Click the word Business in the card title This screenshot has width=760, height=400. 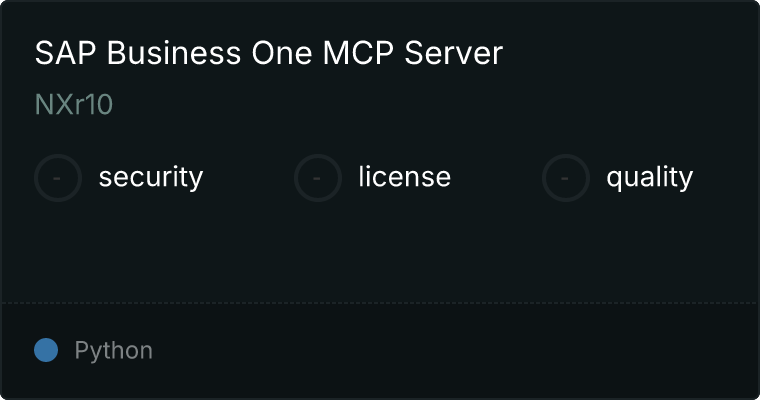[x=174, y=53]
